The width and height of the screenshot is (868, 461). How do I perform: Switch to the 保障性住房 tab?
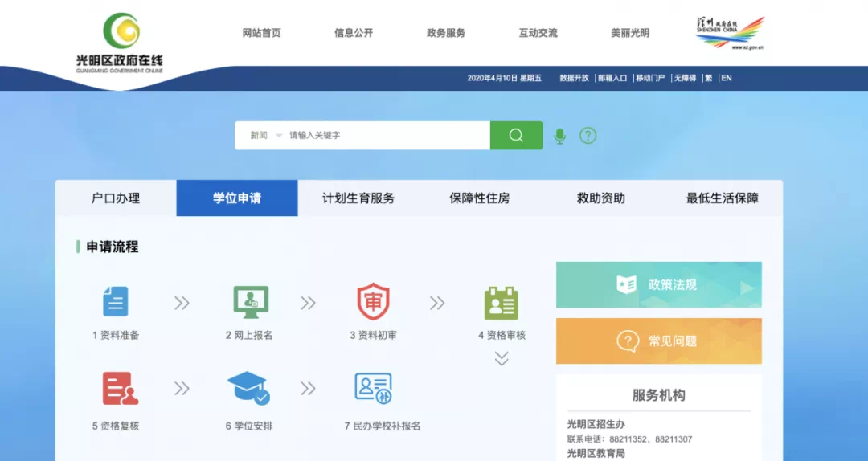[x=479, y=198]
